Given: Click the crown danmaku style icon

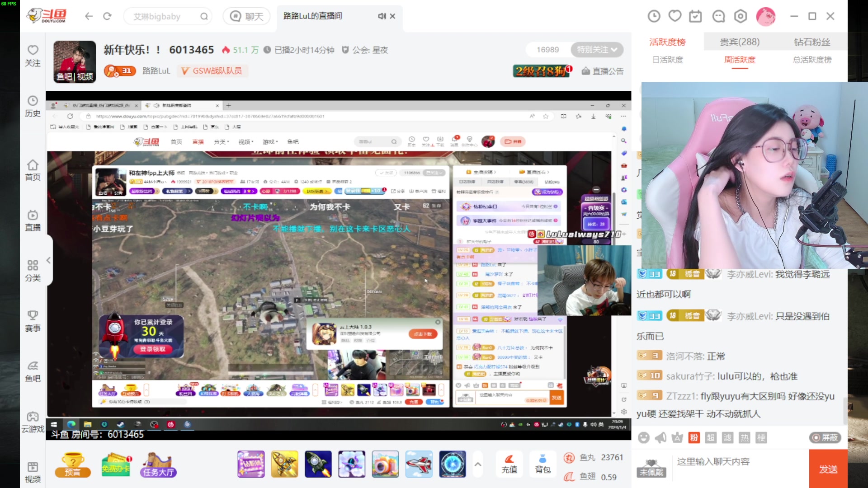Looking at the screenshot, I should point(677,437).
